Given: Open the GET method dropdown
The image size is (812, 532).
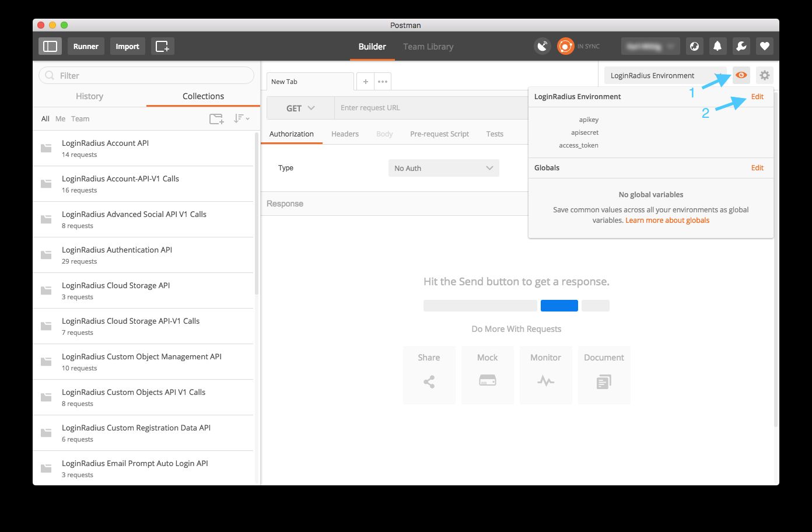Looking at the screenshot, I should pos(300,108).
